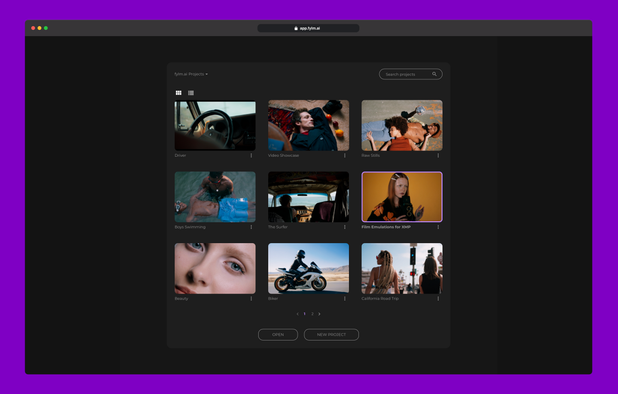Expand the fylm.ai Projects dropdown
The image size is (618, 394).
coord(191,74)
